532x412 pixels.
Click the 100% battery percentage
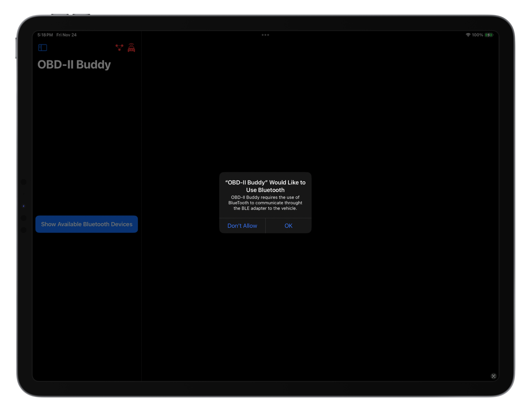[x=477, y=35]
